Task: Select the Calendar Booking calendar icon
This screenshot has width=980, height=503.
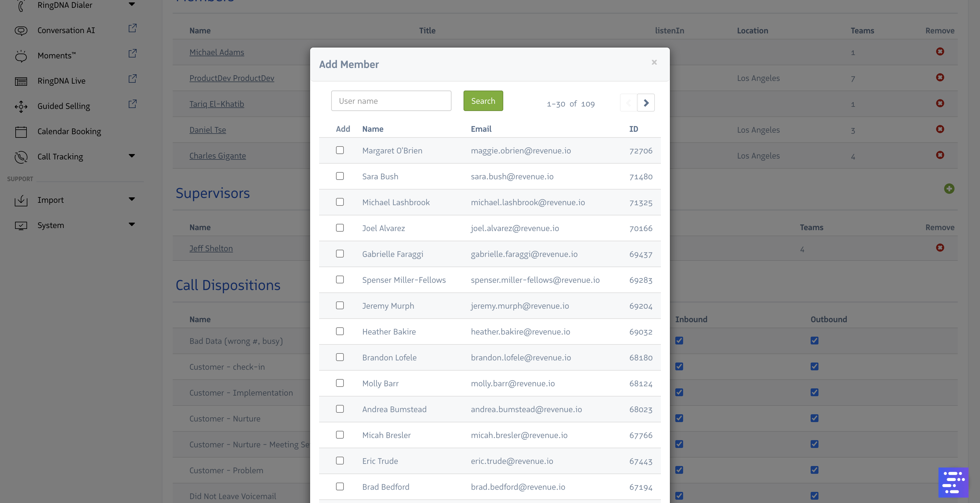Action: (x=21, y=131)
